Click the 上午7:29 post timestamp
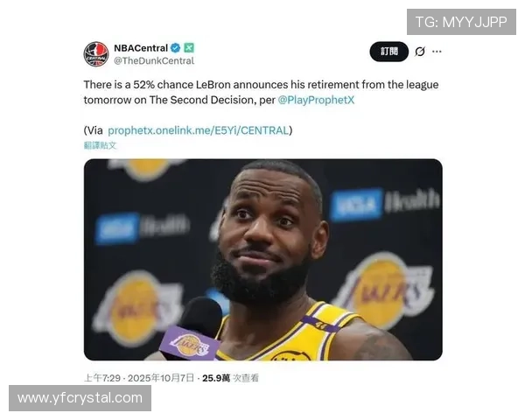This screenshot has height=420, width=525. click(x=102, y=378)
